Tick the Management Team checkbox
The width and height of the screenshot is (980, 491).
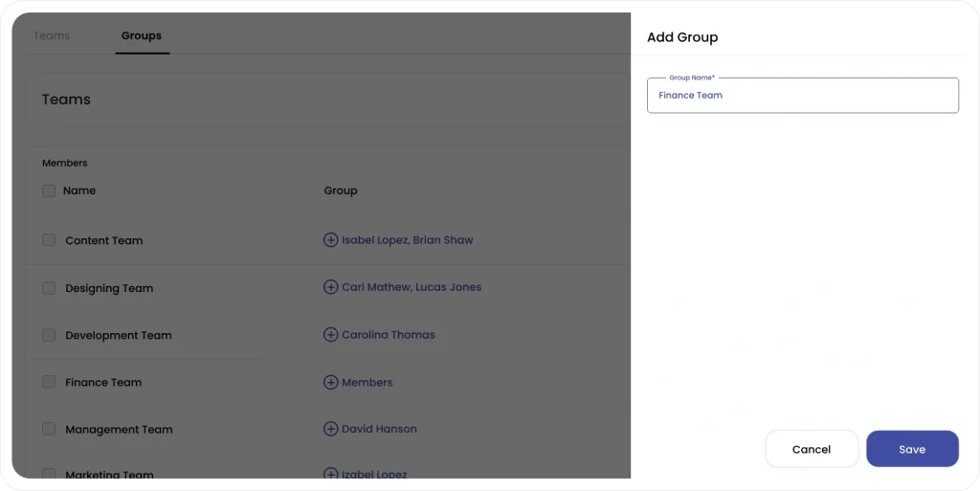(49, 429)
